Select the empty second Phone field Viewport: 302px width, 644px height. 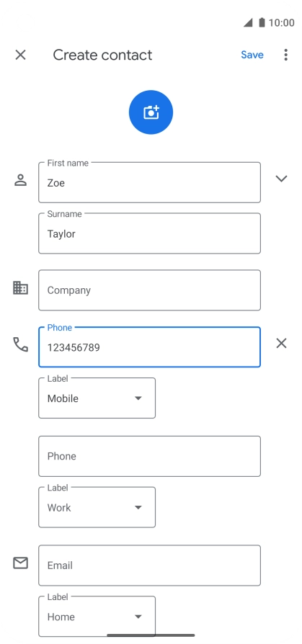150,456
